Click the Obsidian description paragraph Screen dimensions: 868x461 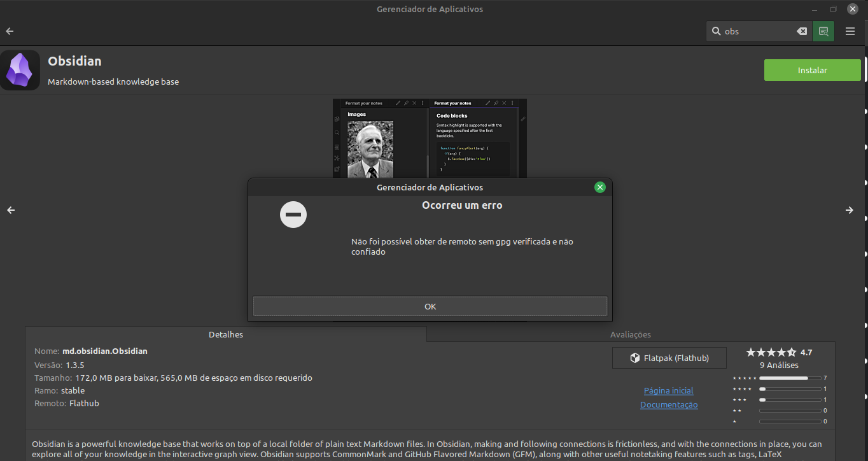point(427,450)
